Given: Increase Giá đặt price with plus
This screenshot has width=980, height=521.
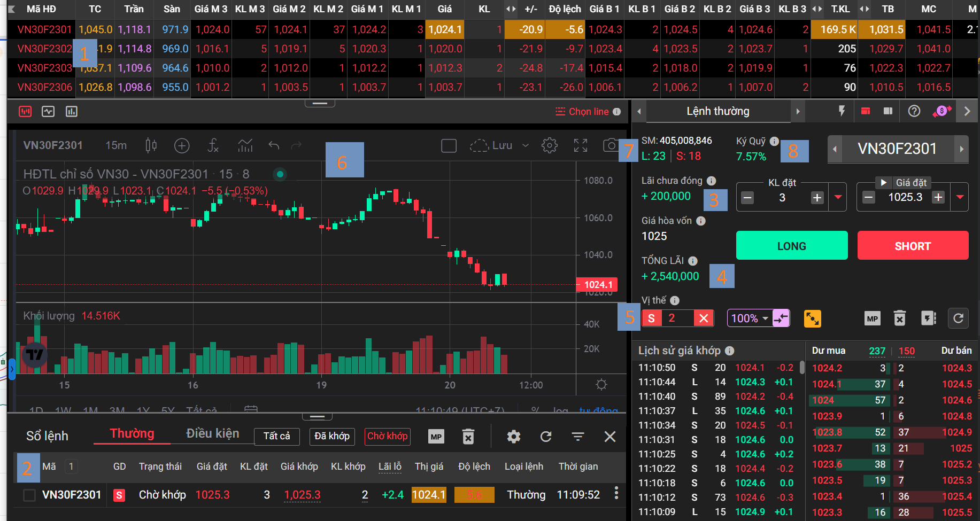Looking at the screenshot, I should tap(938, 197).
